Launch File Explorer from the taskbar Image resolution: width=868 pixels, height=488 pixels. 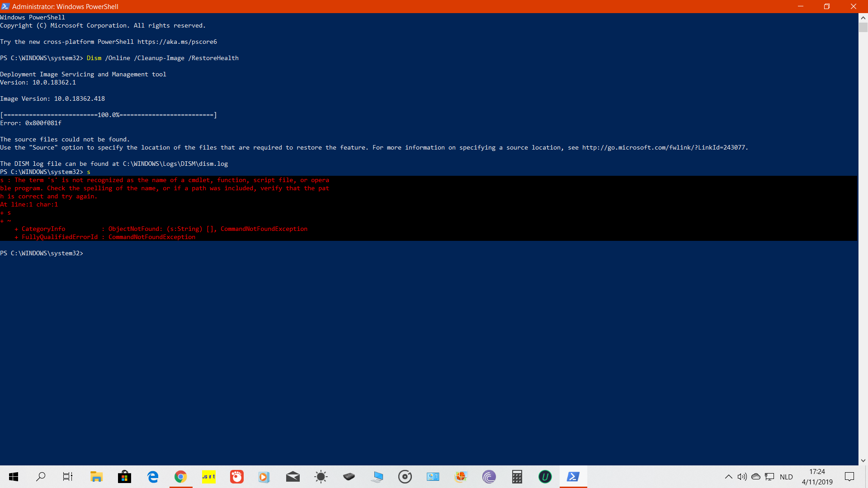[96, 477]
